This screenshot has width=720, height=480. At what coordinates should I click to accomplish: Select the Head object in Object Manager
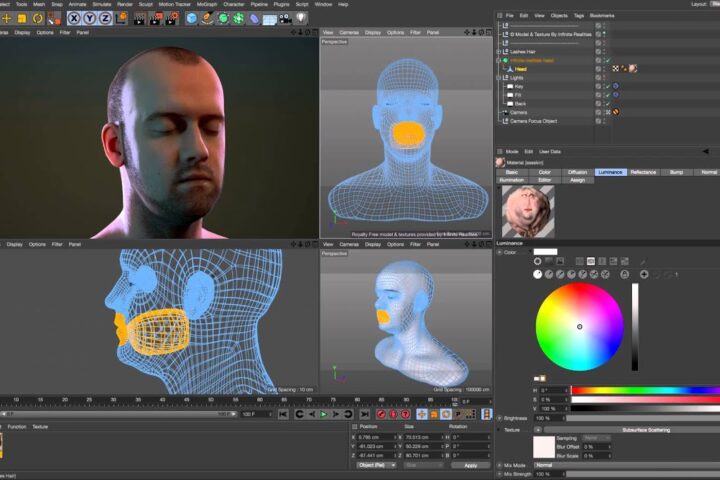point(520,69)
